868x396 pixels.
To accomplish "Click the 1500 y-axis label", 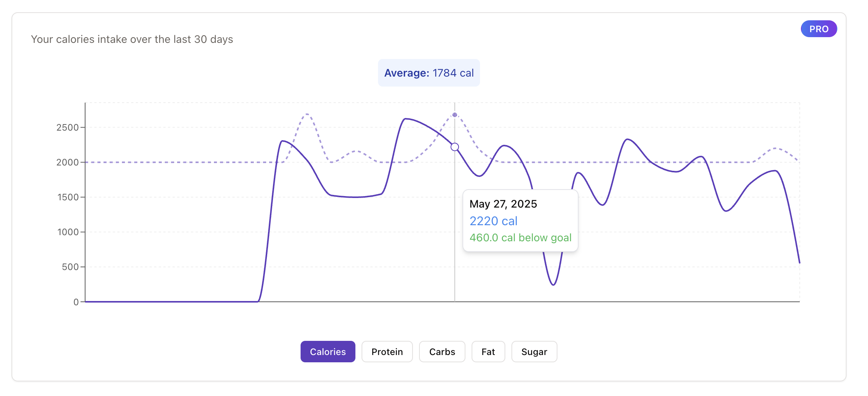I will click(x=68, y=197).
